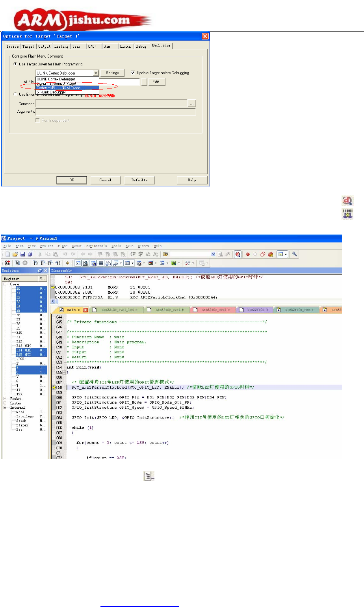Choose Cortex-M/R J-LINK/J-Trace from the list
Image resolution: width=364 pixels, height=607 pixels.
pos(67,88)
